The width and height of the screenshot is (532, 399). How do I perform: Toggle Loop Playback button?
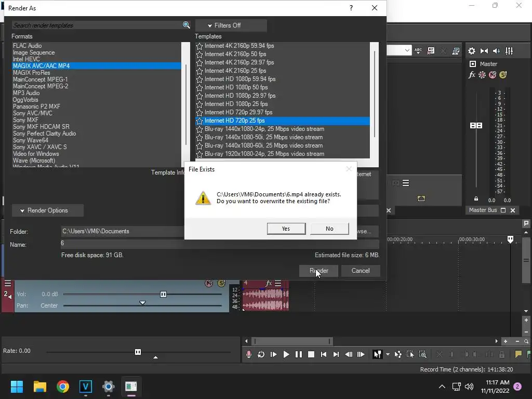261,354
